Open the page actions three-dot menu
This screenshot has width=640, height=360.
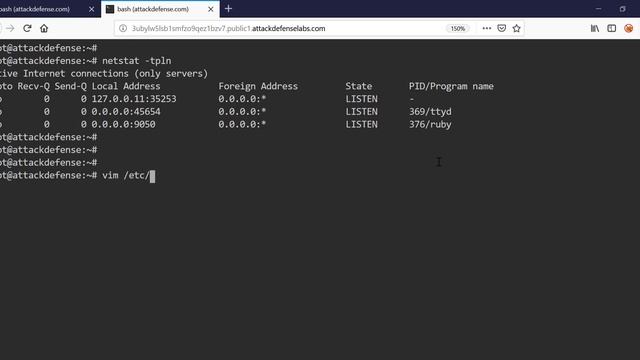487,28
